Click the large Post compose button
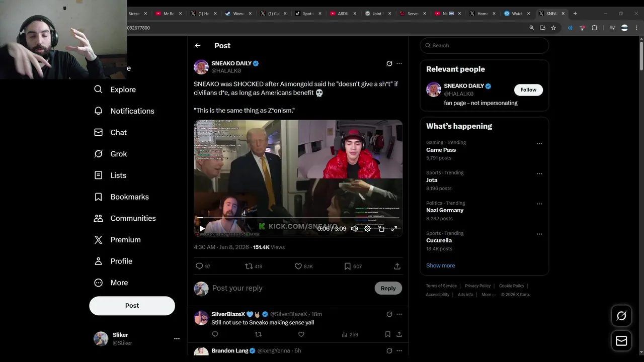The image size is (644, 362). (132, 306)
